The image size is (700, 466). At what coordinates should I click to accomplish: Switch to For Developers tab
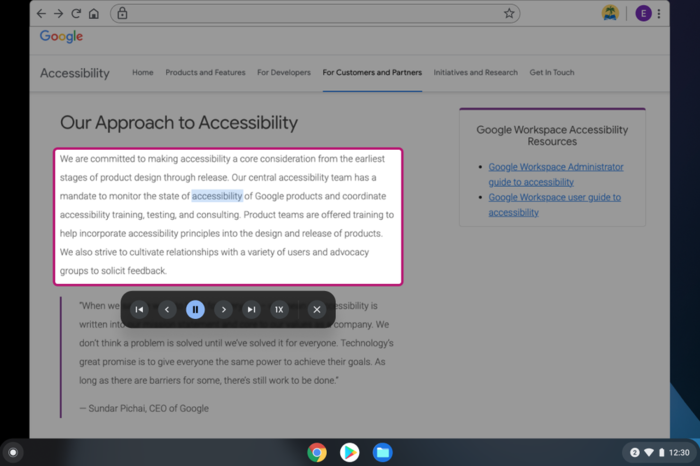coord(284,72)
